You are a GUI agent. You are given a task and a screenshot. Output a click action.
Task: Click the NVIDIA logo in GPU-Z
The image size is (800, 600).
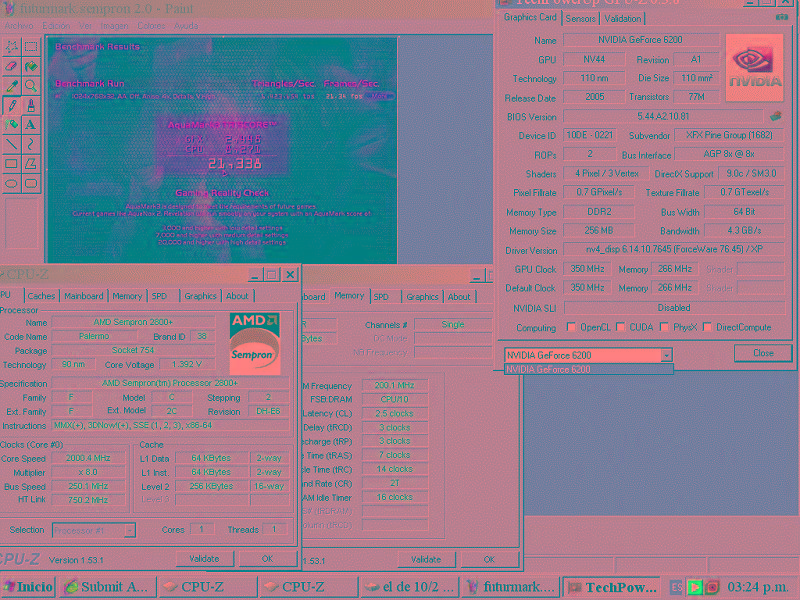coord(754,67)
